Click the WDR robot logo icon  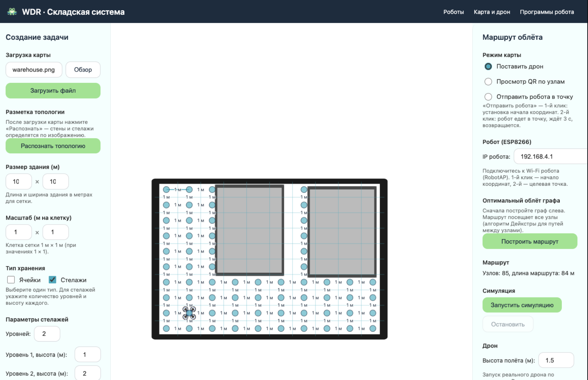coord(12,12)
